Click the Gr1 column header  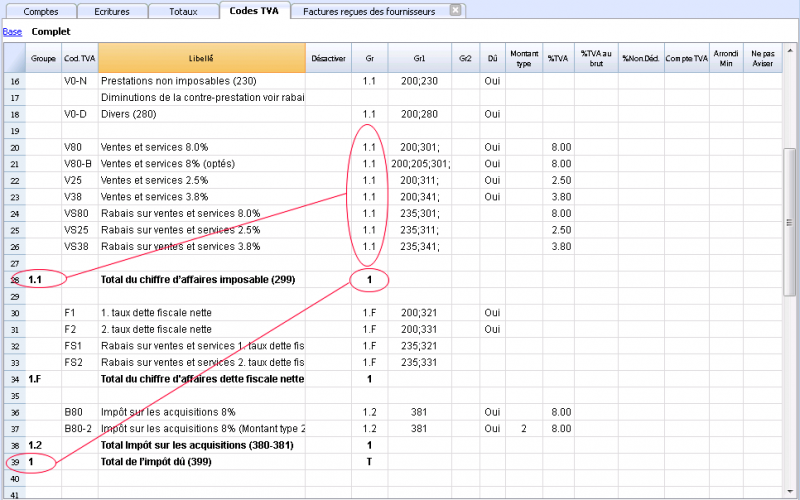tap(419, 58)
